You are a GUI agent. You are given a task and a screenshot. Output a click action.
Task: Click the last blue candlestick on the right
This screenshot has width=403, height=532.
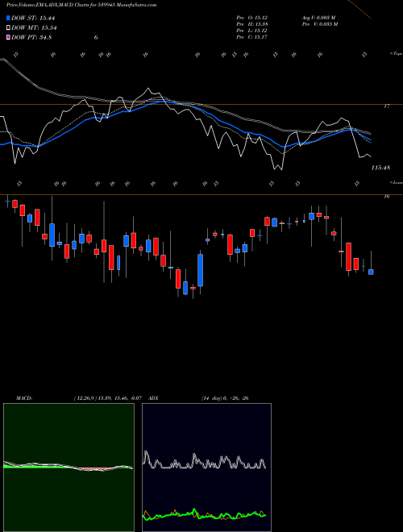371,272
